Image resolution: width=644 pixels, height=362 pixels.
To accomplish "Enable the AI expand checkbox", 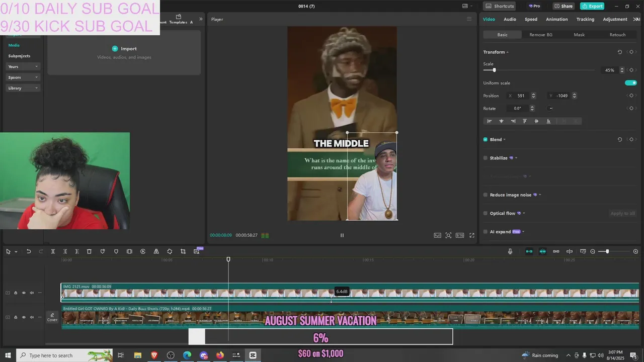I will (x=486, y=232).
